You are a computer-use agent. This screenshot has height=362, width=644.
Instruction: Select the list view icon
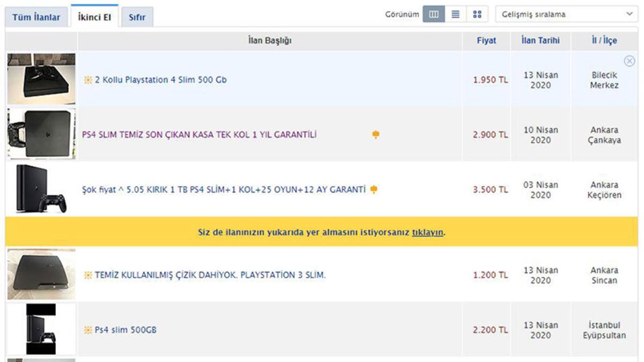point(456,14)
